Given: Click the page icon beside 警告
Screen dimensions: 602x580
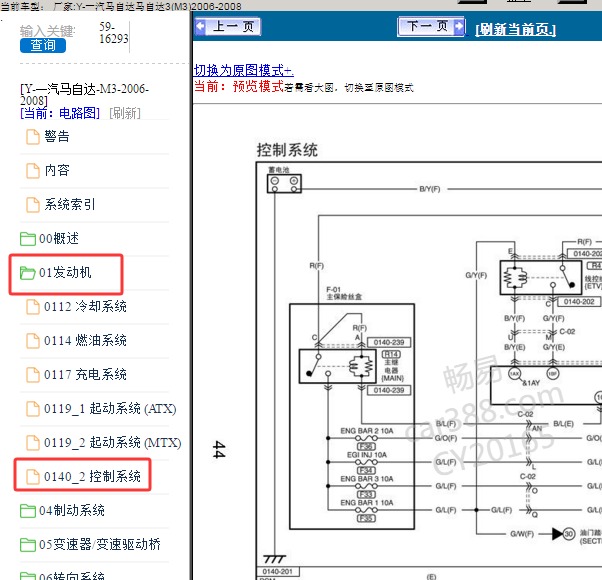Looking at the screenshot, I should [33, 137].
